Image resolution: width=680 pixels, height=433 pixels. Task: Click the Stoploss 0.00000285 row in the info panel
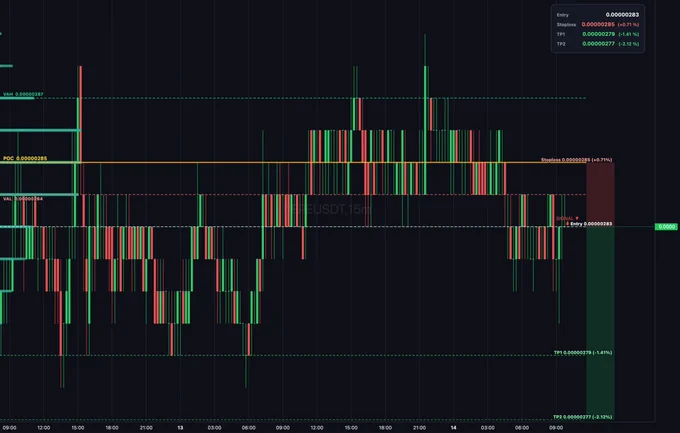coord(598,25)
